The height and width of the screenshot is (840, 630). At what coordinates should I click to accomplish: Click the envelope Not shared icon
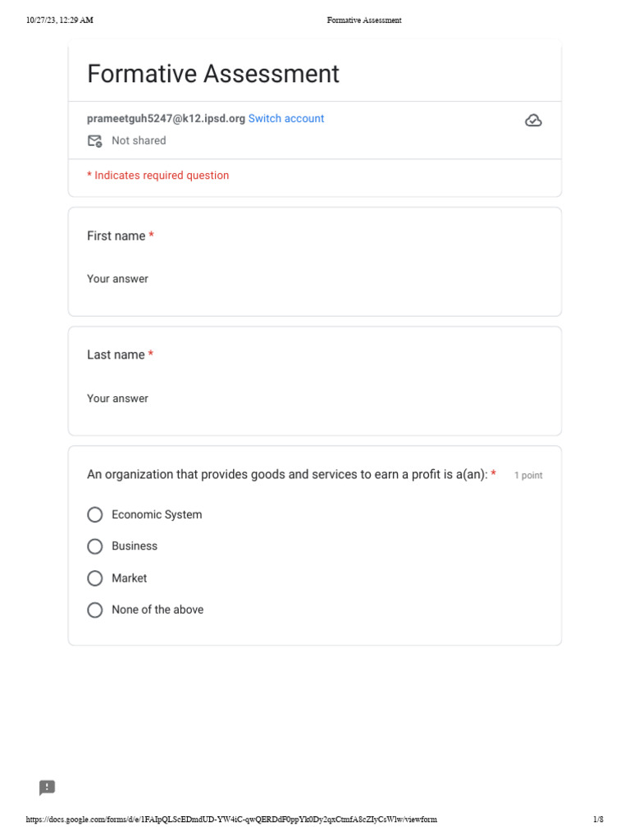95,141
